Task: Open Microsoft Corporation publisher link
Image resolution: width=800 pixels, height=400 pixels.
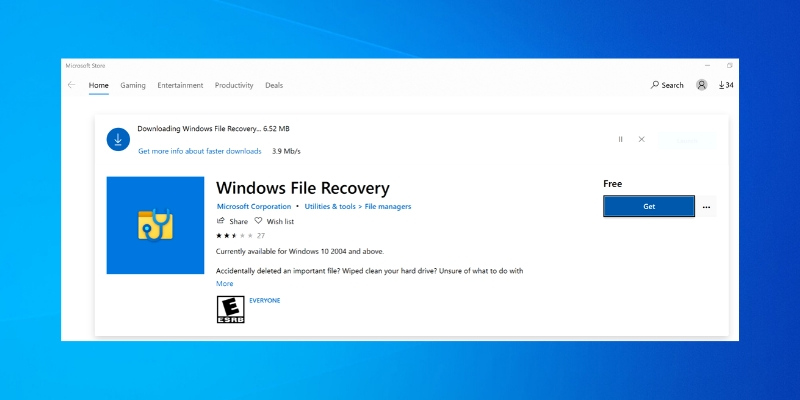Action: (254, 207)
